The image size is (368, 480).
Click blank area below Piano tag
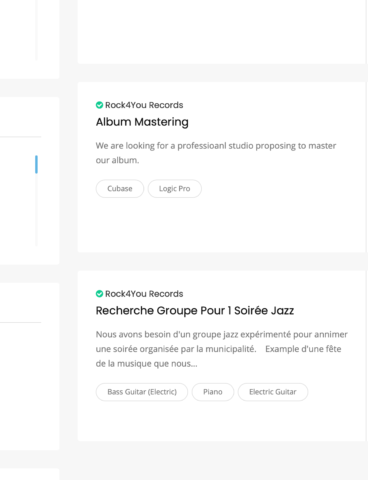(x=213, y=421)
